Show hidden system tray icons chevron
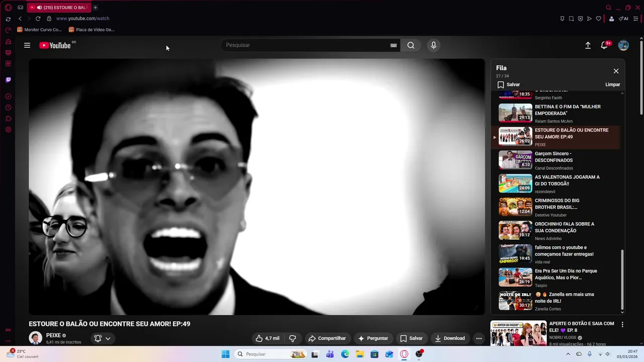The image size is (644, 362). click(568, 354)
